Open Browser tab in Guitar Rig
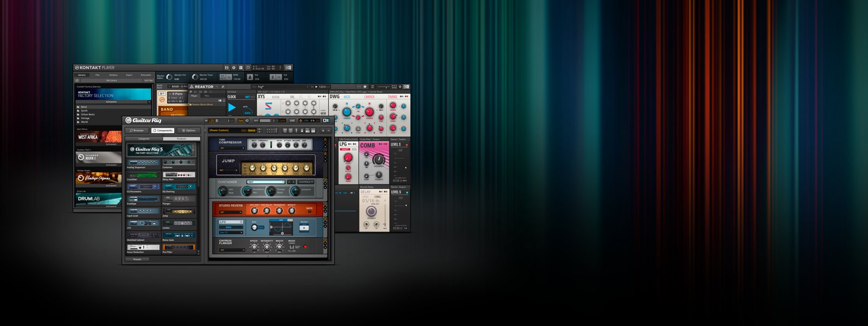Screen dimensions: 868x326 [137, 130]
